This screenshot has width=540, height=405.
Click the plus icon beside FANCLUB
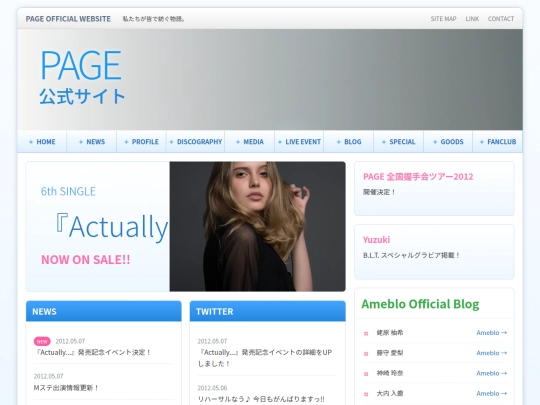click(x=482, y=142)
